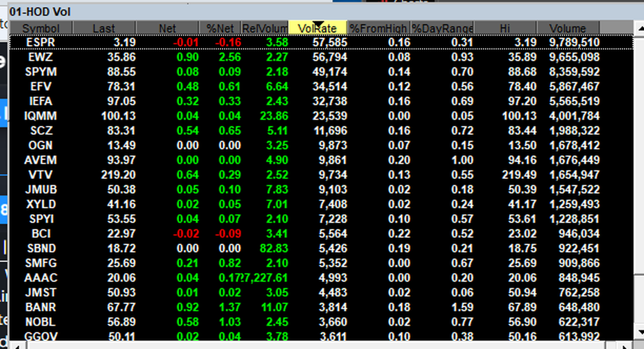Click AAAC VolRate value 4,993
This screenshot has height=349, width=644.
click(332, 278)
